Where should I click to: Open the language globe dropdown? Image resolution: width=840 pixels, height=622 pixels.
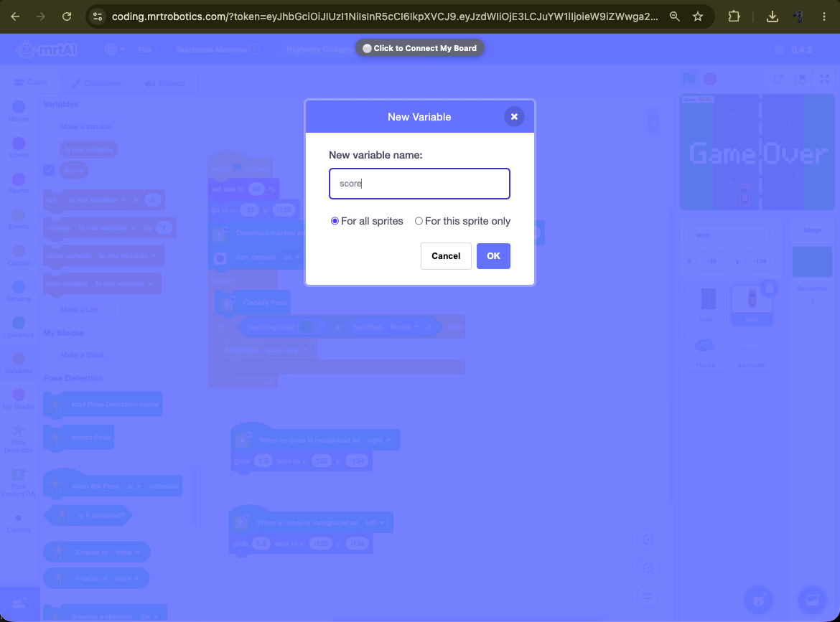114,50
